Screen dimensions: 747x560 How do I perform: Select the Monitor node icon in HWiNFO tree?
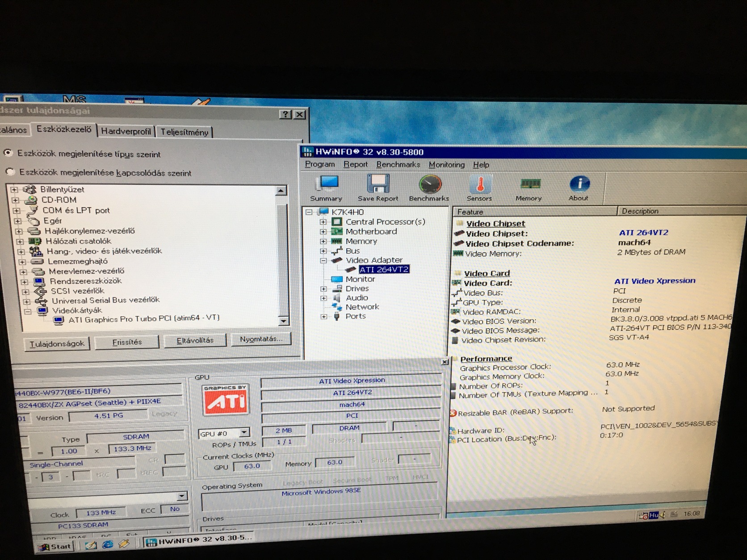tap(336, 279)
